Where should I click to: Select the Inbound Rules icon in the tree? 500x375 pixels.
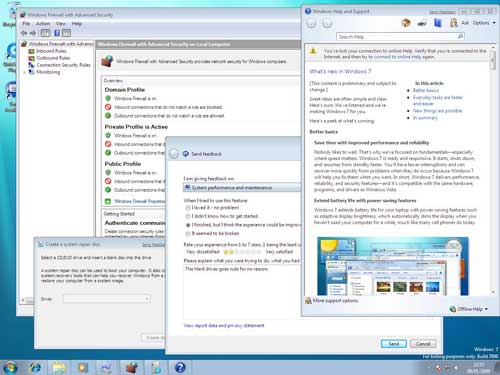(31, 51)
